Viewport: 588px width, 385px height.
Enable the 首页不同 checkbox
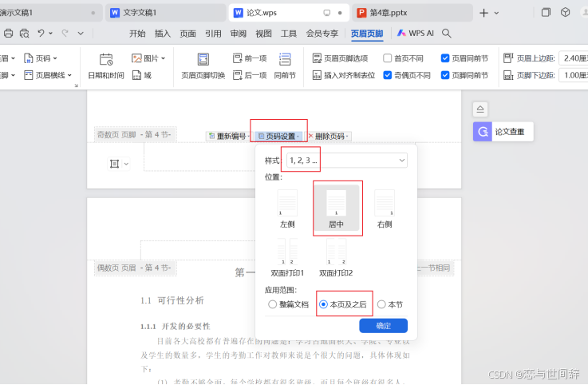click(x=388, y=58)
